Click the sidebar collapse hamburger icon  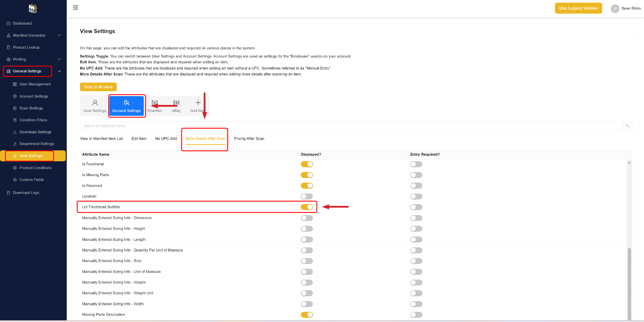point(75,8)
